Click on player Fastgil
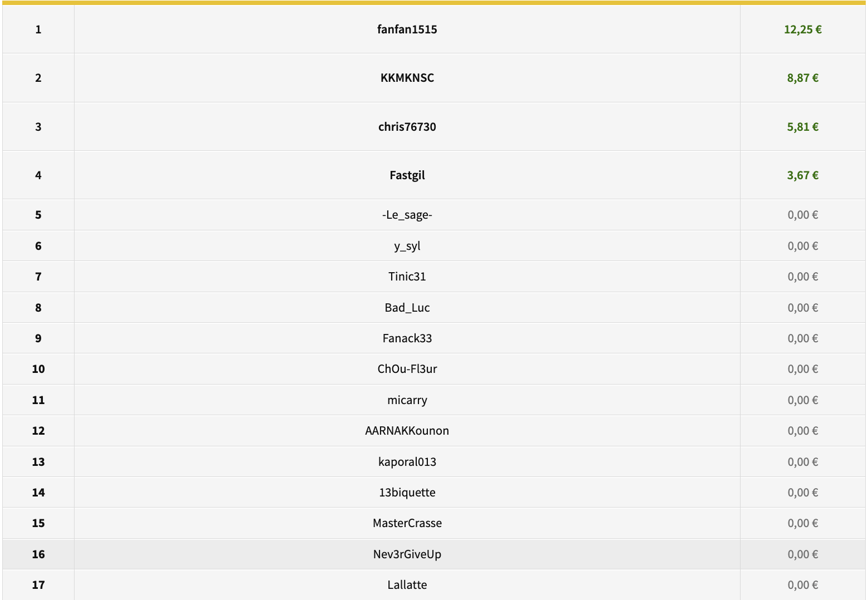 click(x=407, y=175)
